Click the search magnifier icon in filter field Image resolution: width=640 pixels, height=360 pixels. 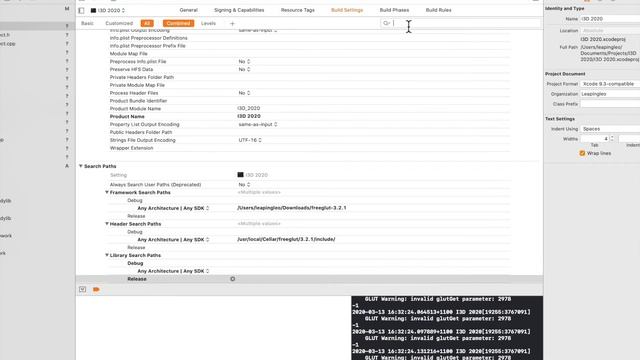point(386,23)
